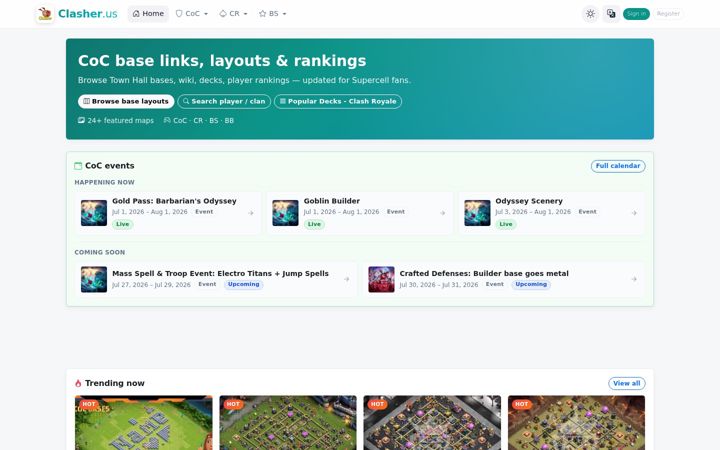Click arrow icon on Odyssey Scenery card
Screen dimensions: 720x450
634,213
